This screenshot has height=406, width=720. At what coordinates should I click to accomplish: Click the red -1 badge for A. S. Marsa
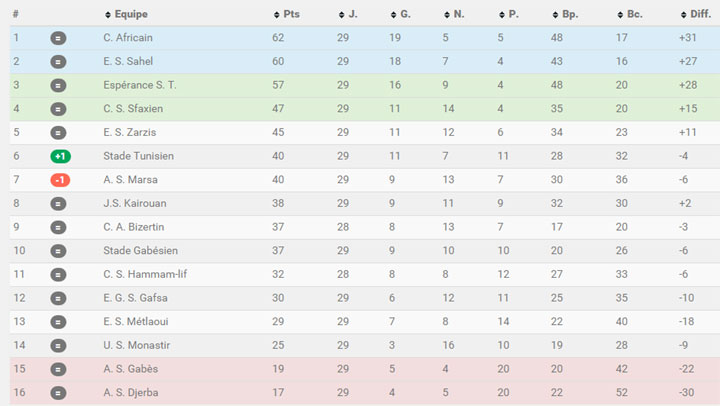pyautogui.click(x=60, y=180)
